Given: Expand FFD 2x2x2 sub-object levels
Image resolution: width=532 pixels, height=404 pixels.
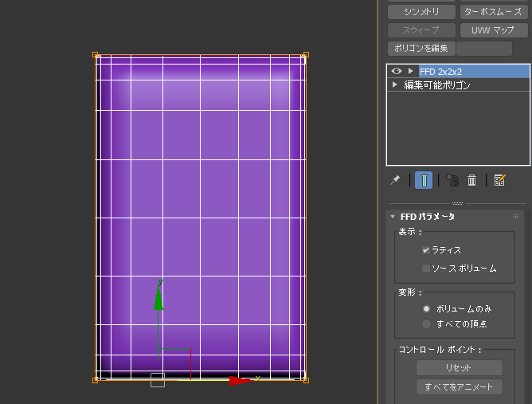Looking at the screenshot, I should pyautogui.click(x=410, y=71).
